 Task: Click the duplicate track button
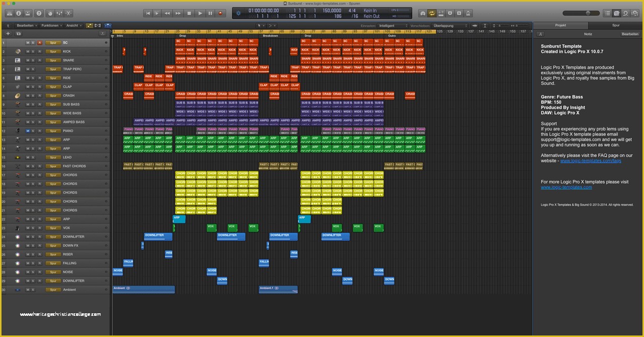[19, 34]
